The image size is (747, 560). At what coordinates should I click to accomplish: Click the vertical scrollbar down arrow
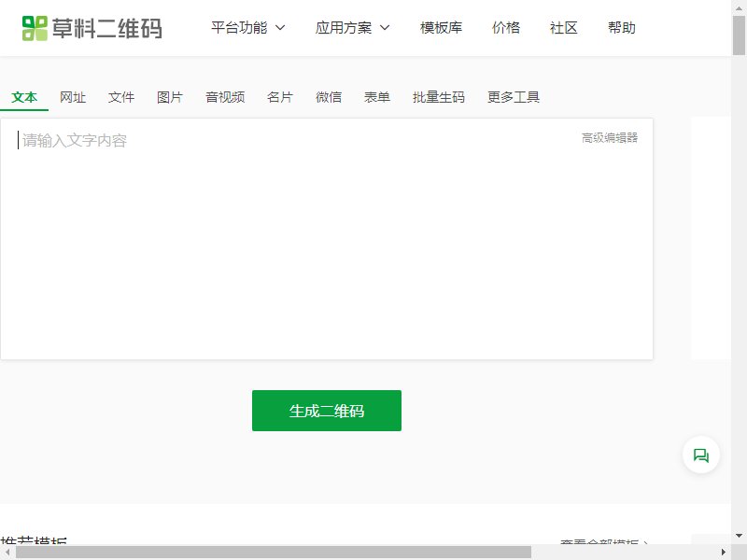coord(739,536)
